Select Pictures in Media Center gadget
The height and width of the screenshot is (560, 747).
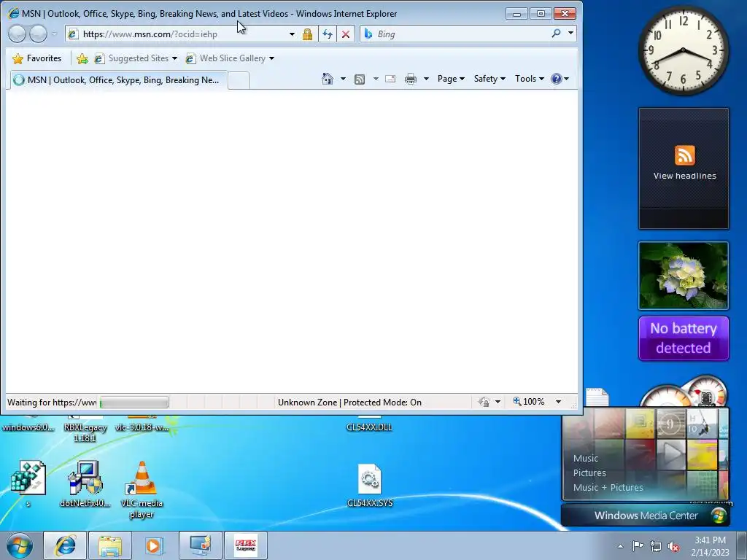(x=589, y=472)
